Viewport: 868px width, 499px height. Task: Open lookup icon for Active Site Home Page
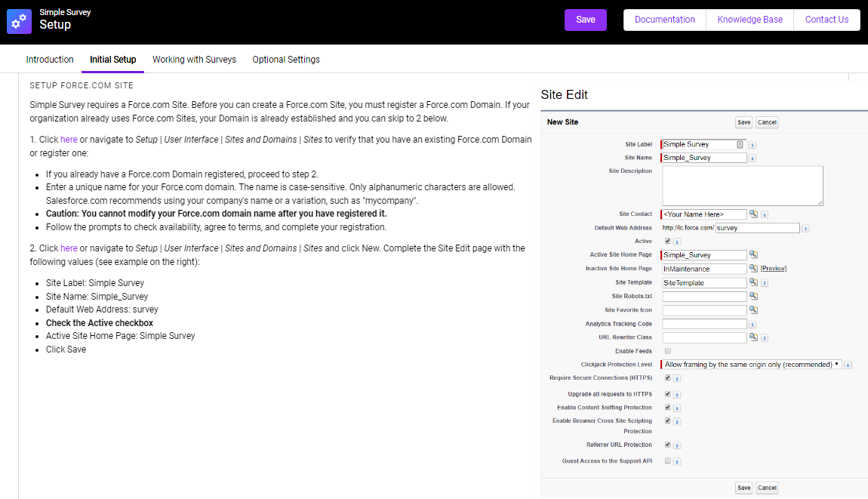pyautogui.click(x=753, y=254)
